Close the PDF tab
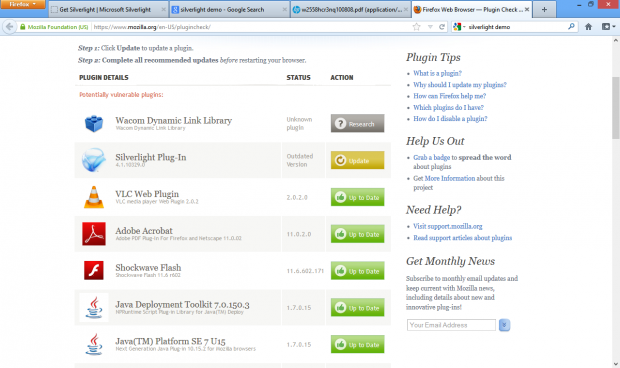Image resolution: width=620 pixels, height=368 pixels. 406,9
